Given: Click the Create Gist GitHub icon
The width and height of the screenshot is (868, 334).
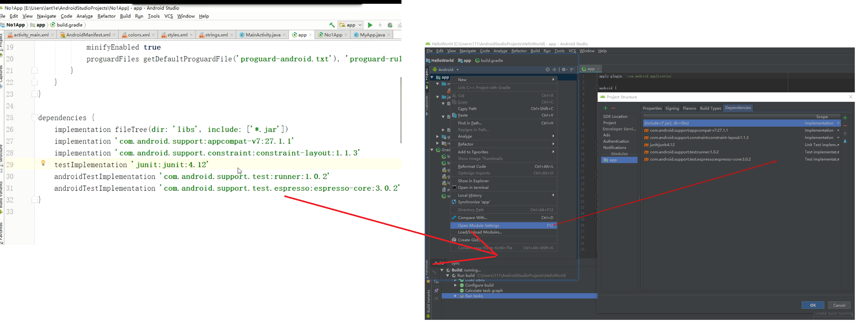Looking at the screenshot, I should [454, 240].
